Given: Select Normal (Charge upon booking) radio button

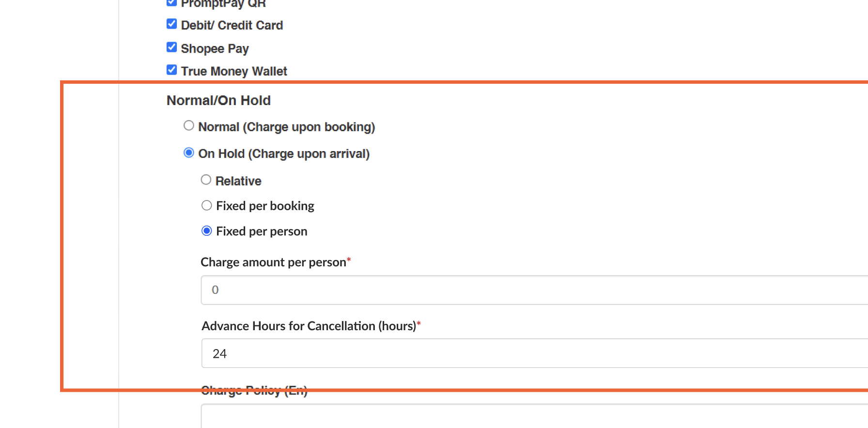Looking at the screenshot, I should tap(189, 126).
